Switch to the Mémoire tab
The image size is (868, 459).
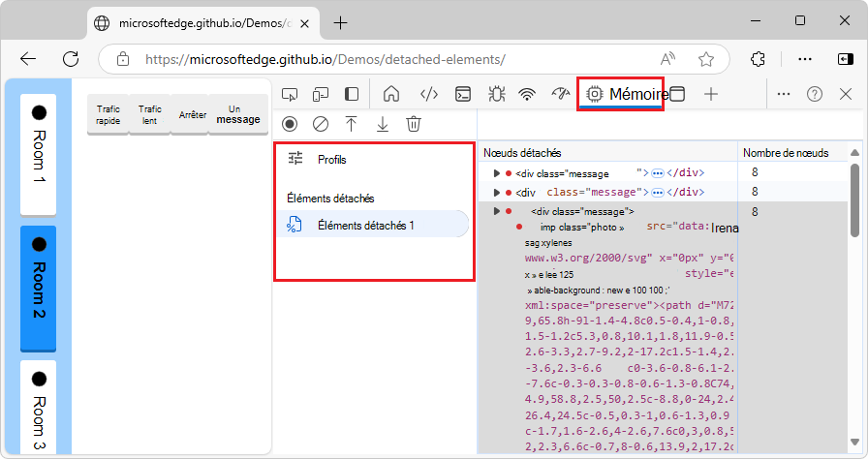[x=621, y=95]
